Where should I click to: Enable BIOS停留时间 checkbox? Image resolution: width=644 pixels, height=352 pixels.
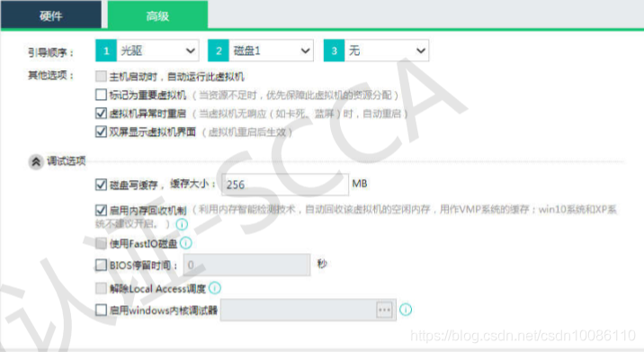[x=101, y=265]
